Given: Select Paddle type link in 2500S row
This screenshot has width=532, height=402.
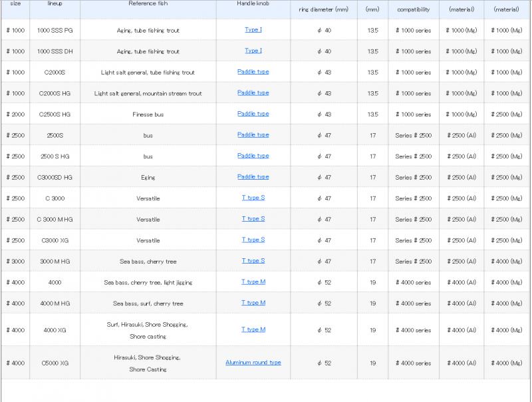Looking at the screenshot, I should coord(253,134).
